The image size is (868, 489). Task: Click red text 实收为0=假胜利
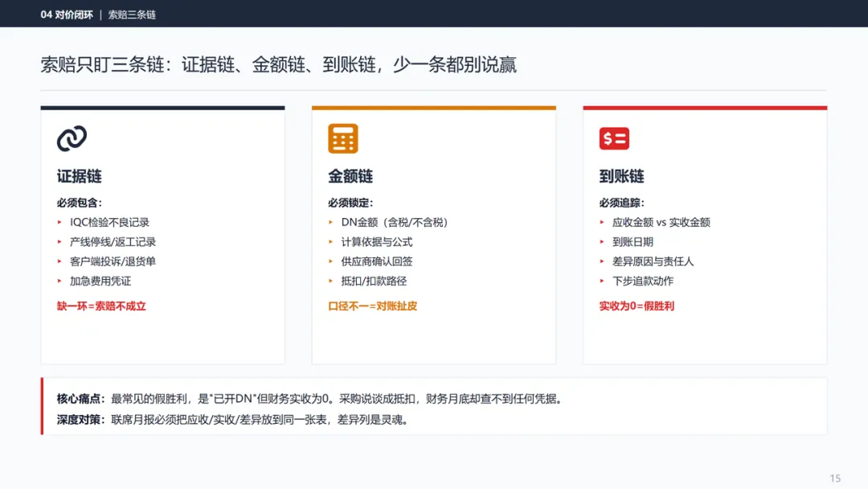click(x=637, y=306)
